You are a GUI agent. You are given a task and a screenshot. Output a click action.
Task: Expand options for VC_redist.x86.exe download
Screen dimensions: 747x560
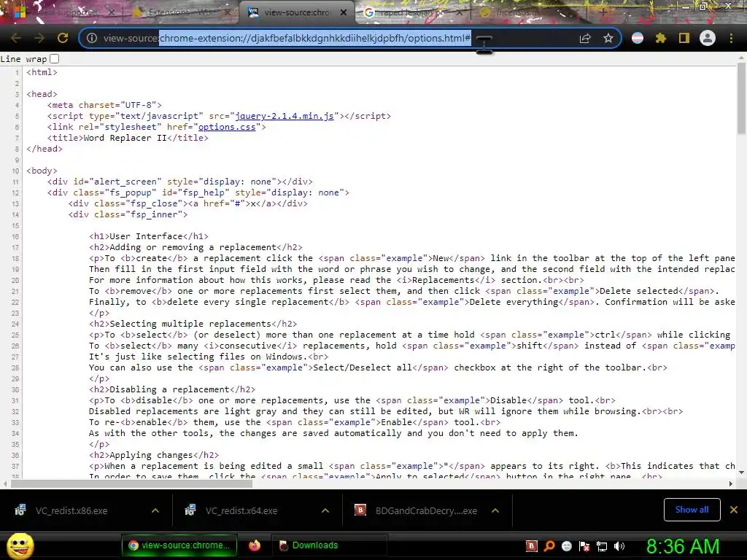pyautogui.click(x=155, y=510)
